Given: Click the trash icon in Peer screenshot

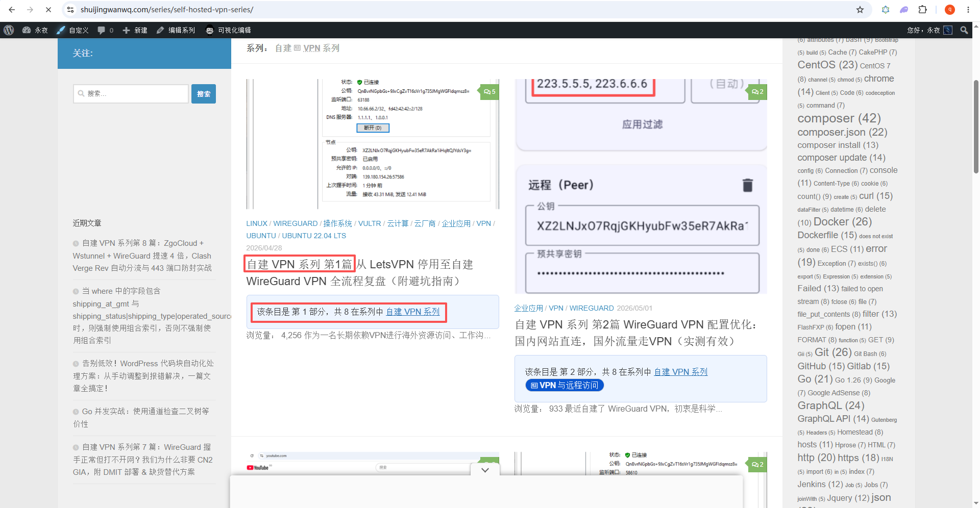Looking at the screenshot, I should (x=747, y=185).
